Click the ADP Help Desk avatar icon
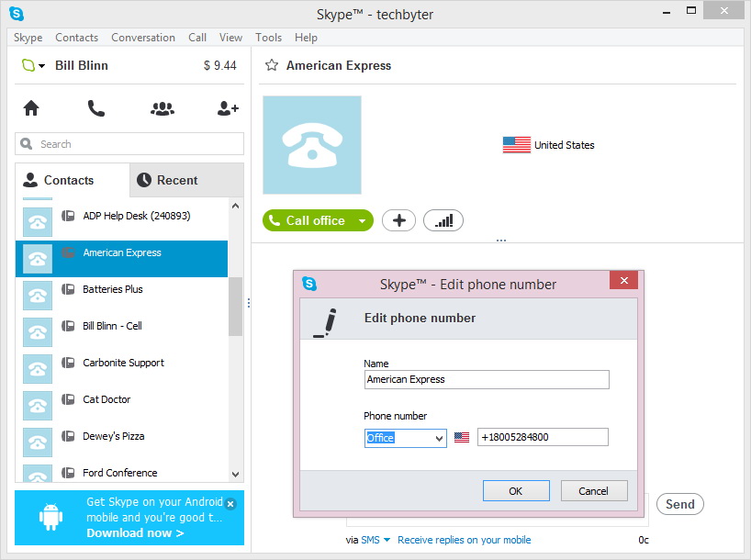This screenshot has width=751, height=560. 38,222
